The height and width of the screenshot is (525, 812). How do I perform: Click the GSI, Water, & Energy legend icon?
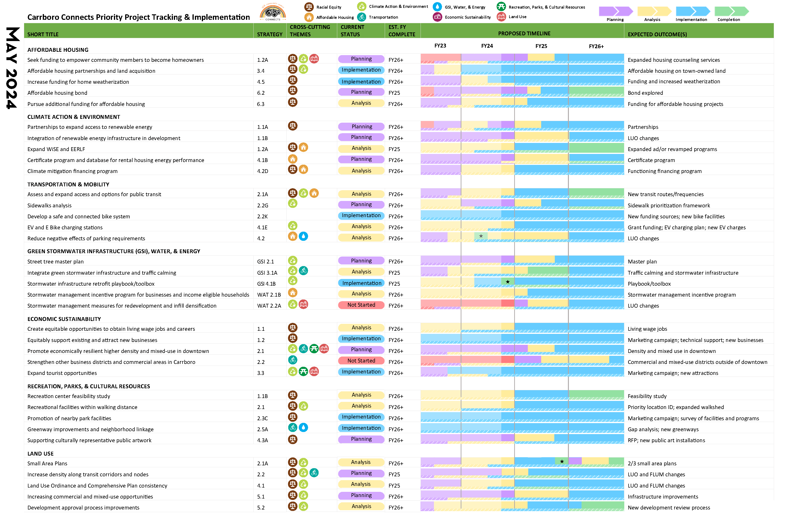pyautogui.click(x=437, y=7)
